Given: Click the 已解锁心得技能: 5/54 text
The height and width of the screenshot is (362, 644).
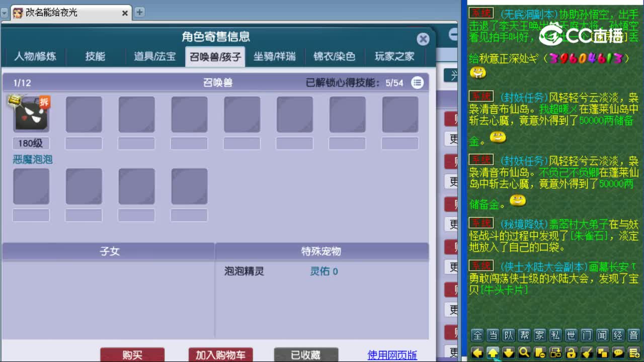Looking at the screenshot, I should (x=355, y=83).
